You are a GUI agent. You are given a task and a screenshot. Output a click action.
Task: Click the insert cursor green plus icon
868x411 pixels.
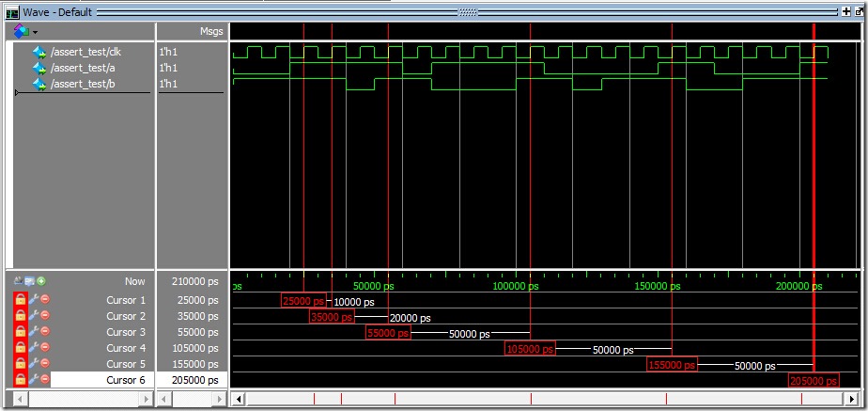coord(41,281)
